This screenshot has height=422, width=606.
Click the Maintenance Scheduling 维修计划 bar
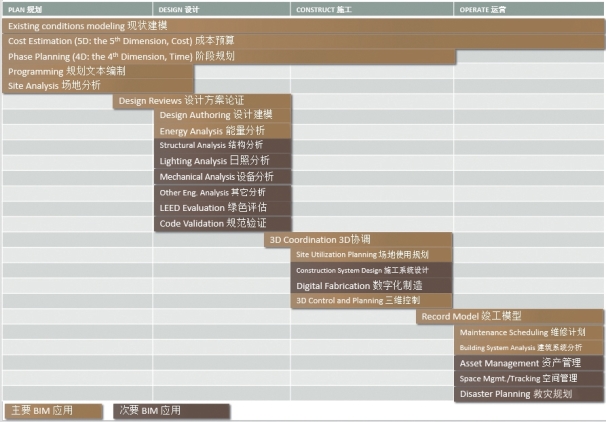[x=529, y=332]
